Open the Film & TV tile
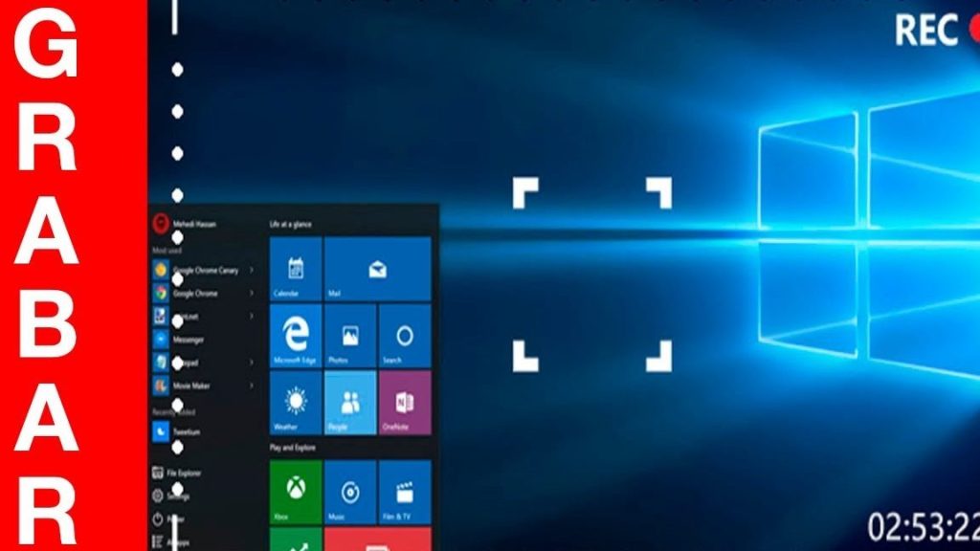Screen dimensions: 980x551 click(405, 493)
